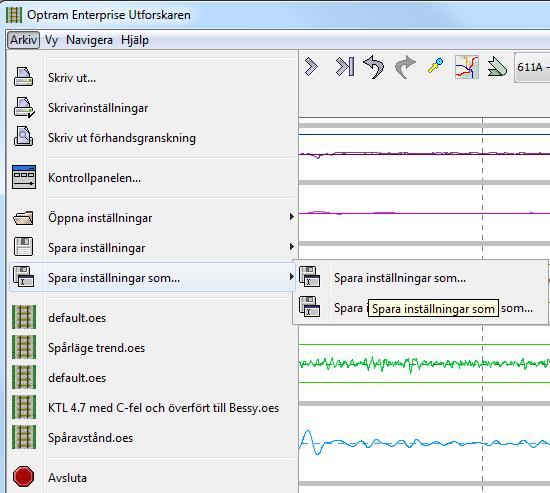The image size is (550, 493).
Task: Open the Navigera menu
Action: click(x=89, y=40)
